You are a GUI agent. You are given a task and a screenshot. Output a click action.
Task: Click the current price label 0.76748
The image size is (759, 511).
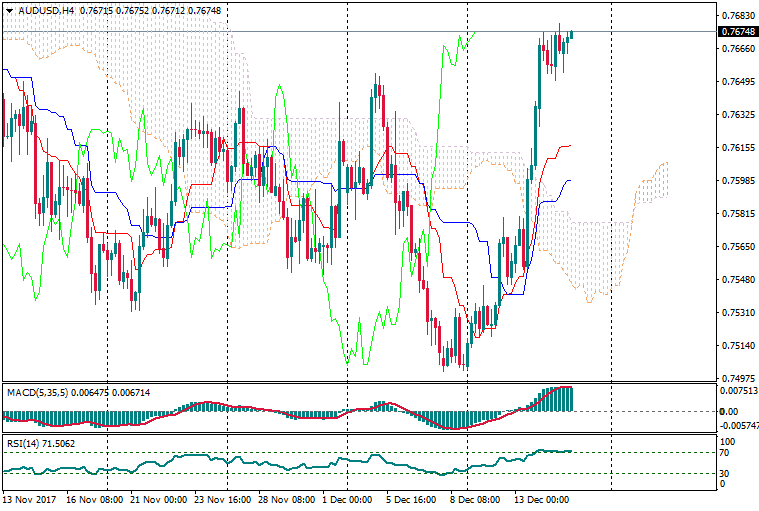[x=737, y=32]
